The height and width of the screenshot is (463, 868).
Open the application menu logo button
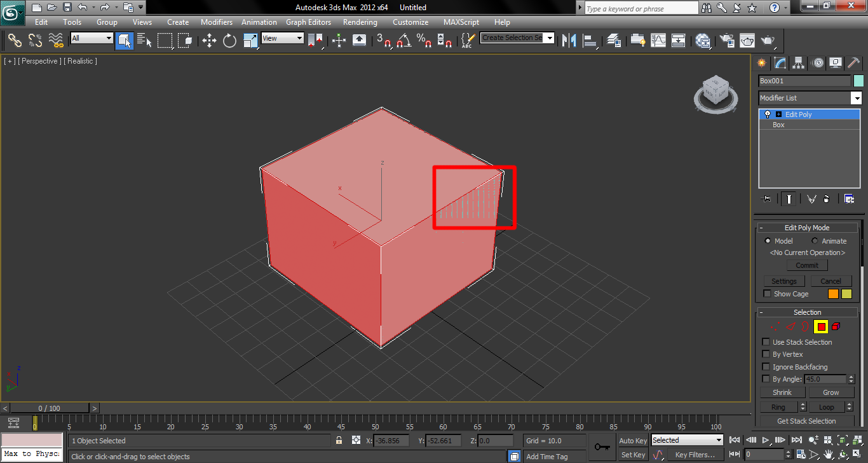(13, 13)
